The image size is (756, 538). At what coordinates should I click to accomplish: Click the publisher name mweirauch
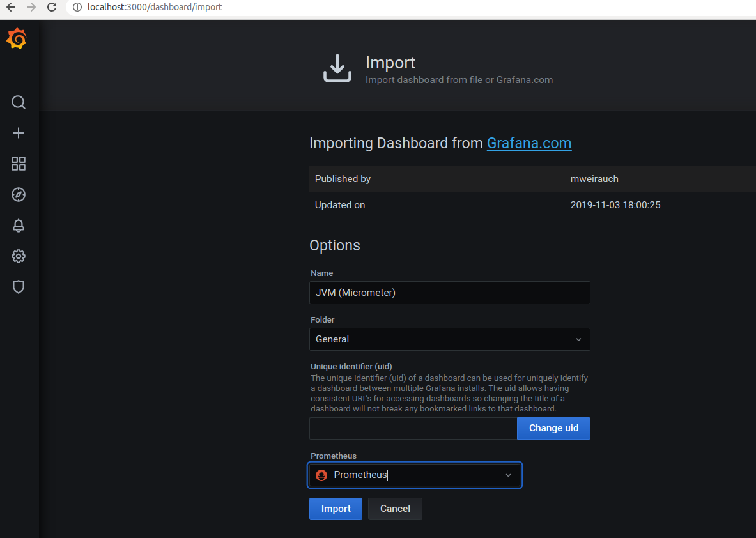coord(594,179)
